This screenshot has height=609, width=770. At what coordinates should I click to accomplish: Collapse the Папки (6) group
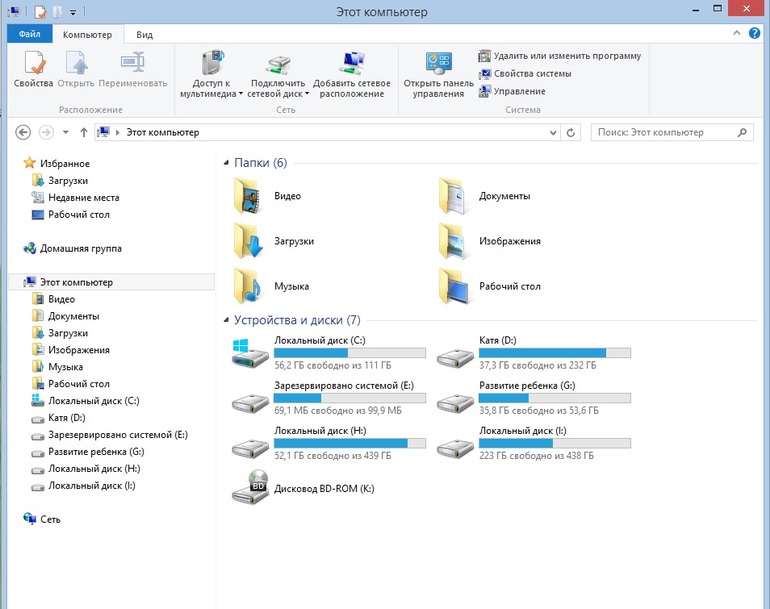click(226, 163)
